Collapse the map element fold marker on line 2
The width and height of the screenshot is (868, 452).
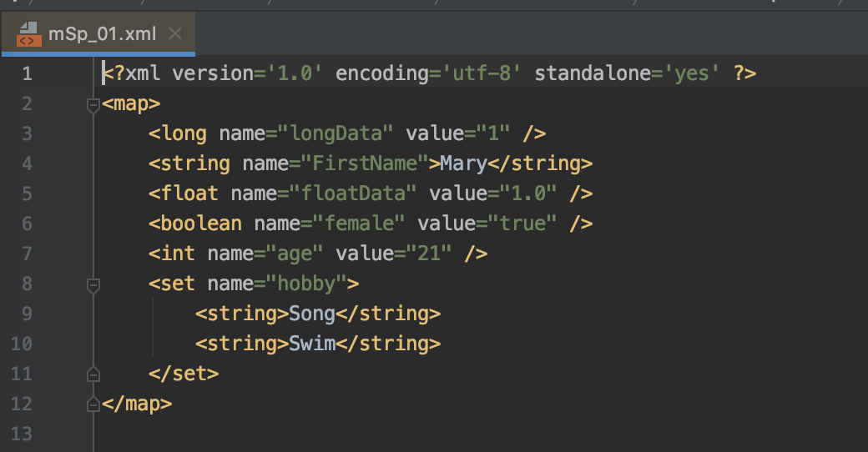[93, 105]
